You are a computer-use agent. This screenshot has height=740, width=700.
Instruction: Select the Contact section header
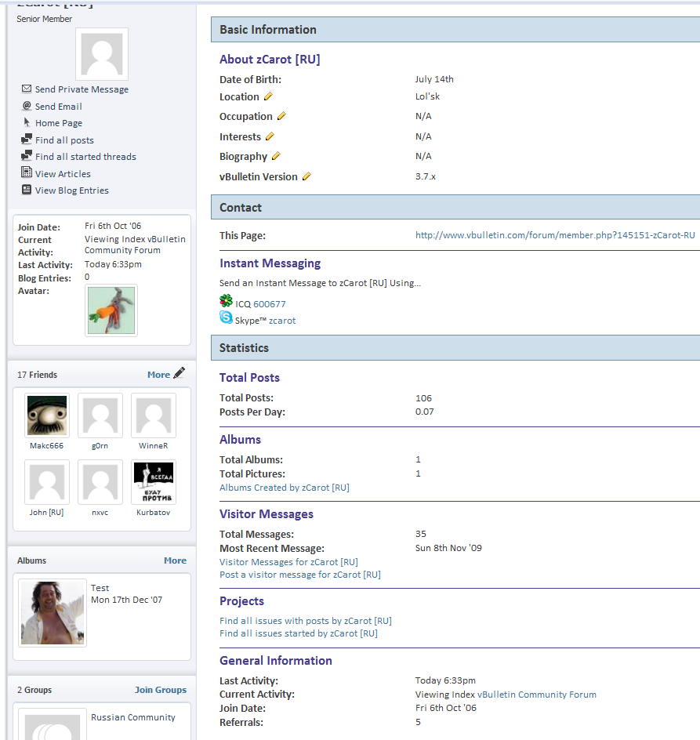tap(455, 207)
